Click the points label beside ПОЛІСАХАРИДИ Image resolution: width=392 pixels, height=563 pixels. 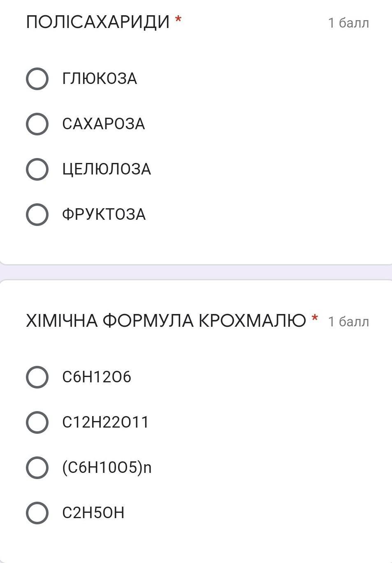pos(348,23)
